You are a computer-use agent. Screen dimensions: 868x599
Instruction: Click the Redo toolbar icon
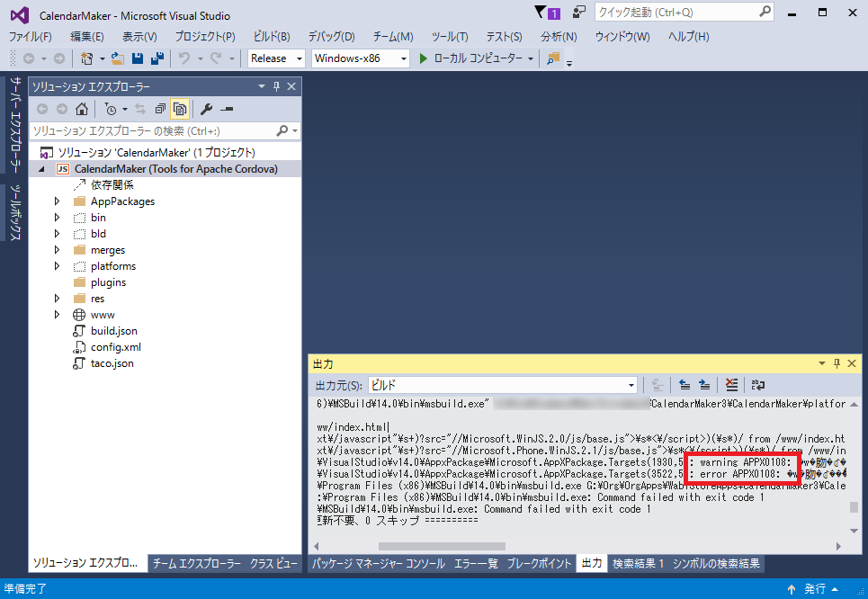pyautogui.click(x=216, y=58)
